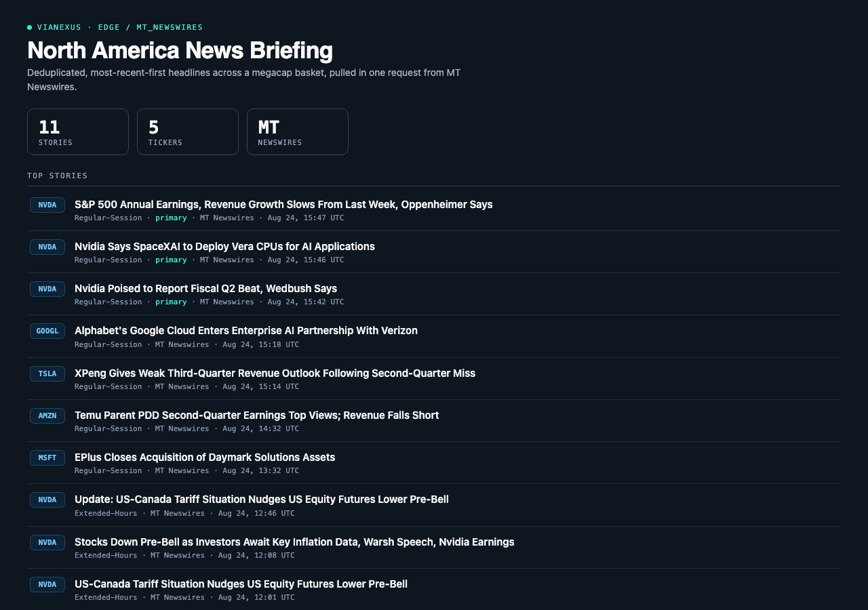Click the NVDA badge beside the SpaceXAI story

pos(47,247)
